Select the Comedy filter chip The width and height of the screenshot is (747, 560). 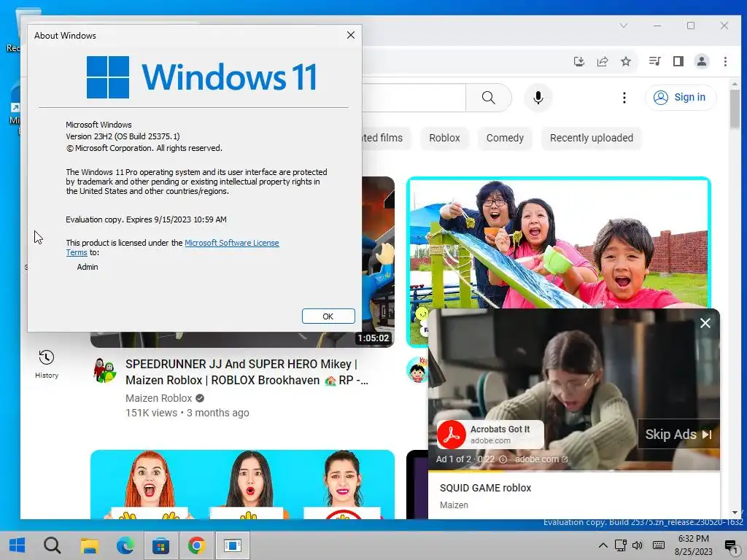505,138
